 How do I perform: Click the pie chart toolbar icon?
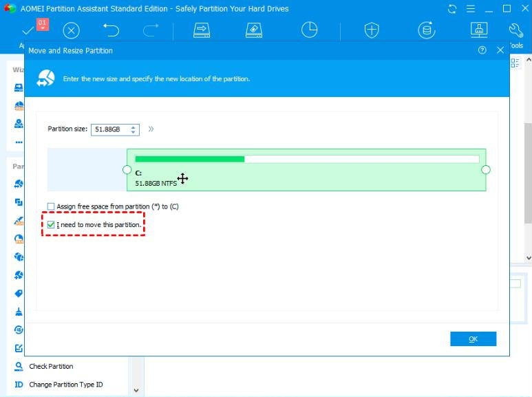310,30
